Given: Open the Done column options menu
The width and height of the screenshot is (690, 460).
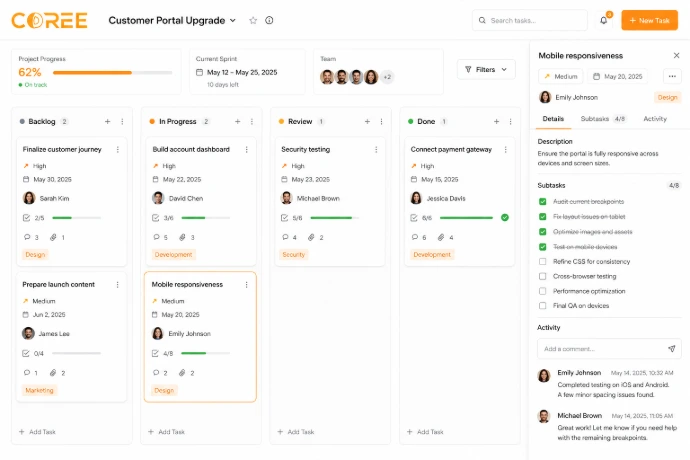Looking at the screenshot, I should pyautogui.click(x=510, y=121).
